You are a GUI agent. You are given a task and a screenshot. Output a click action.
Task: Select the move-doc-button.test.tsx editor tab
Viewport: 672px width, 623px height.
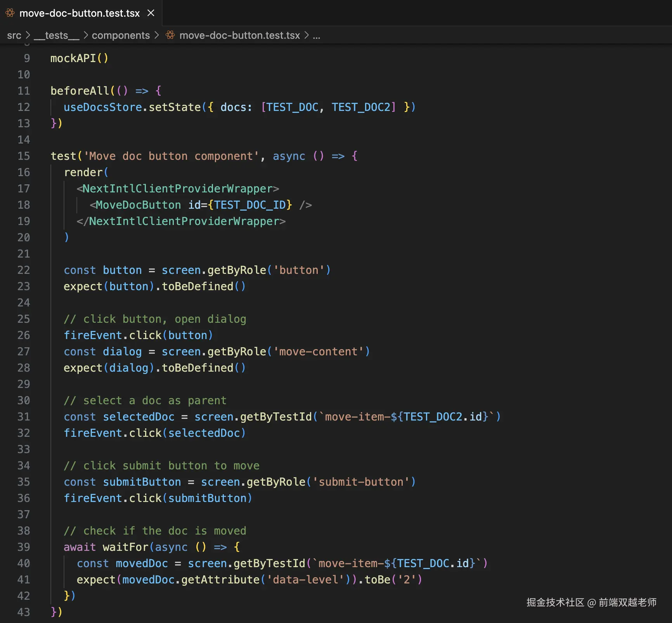pos(79,13)
